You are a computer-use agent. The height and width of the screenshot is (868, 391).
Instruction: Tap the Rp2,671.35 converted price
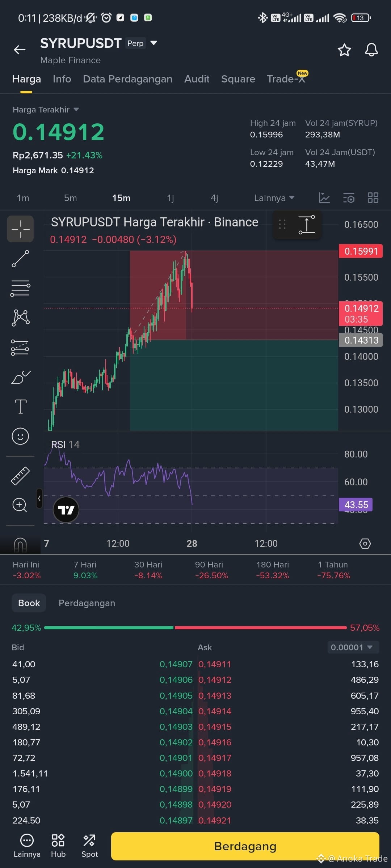[x=38, y=155]
